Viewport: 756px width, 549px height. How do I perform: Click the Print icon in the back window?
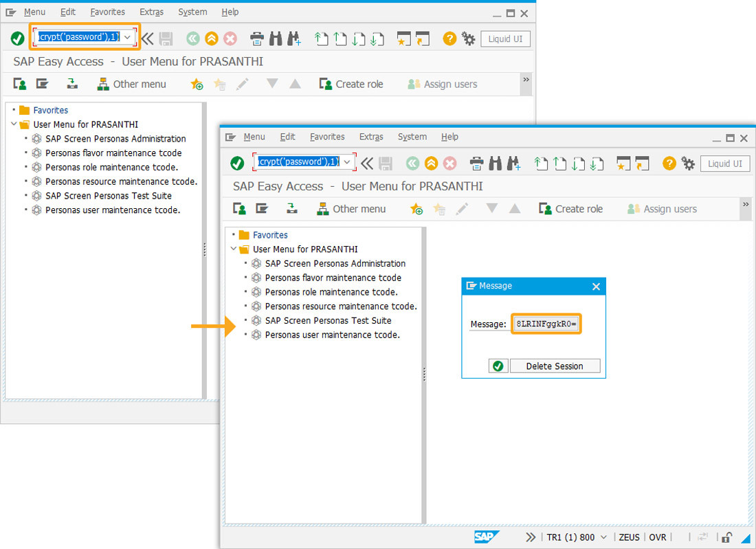coord(257,38)
